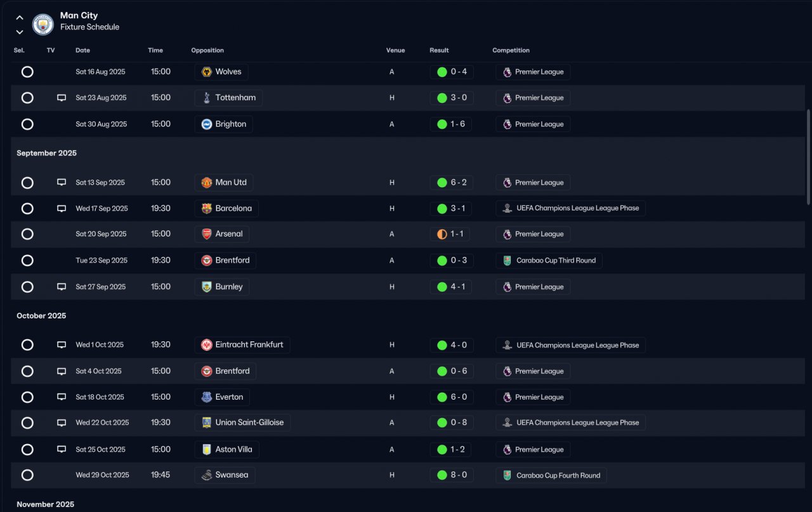Click the Aston Villa crest icon

click(206, 449)
